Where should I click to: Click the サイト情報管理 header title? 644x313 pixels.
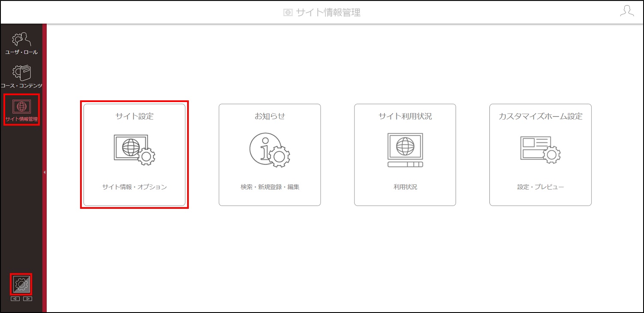(x=328, y=12)
